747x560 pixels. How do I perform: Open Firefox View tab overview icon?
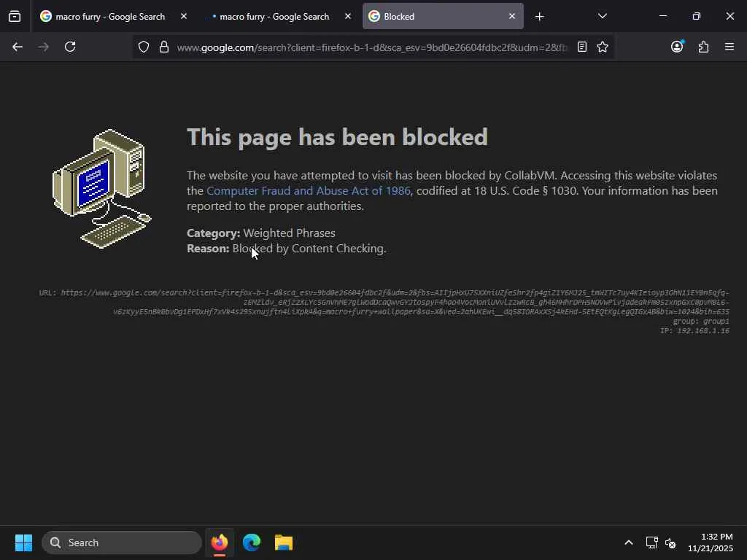click(15, 17)
